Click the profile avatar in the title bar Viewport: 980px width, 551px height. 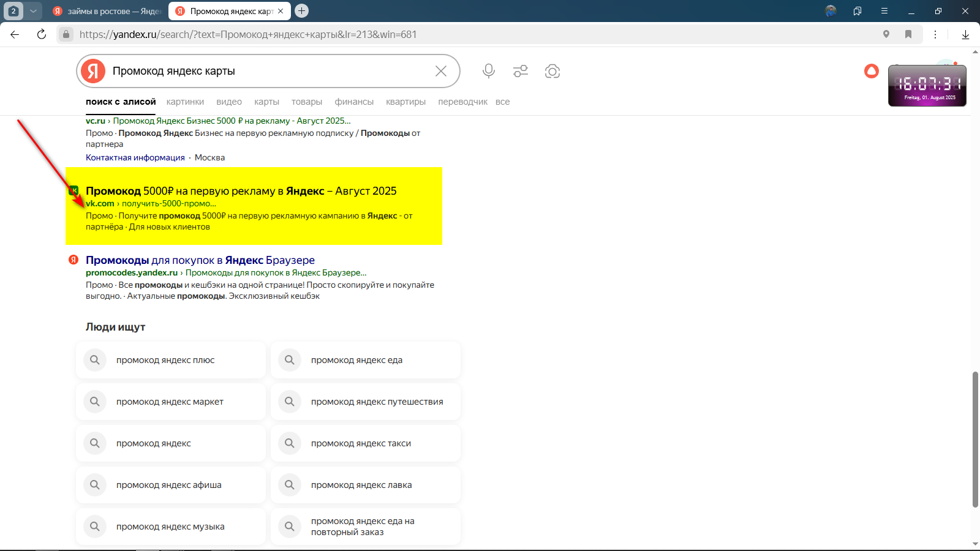click(x=831, y=11)
